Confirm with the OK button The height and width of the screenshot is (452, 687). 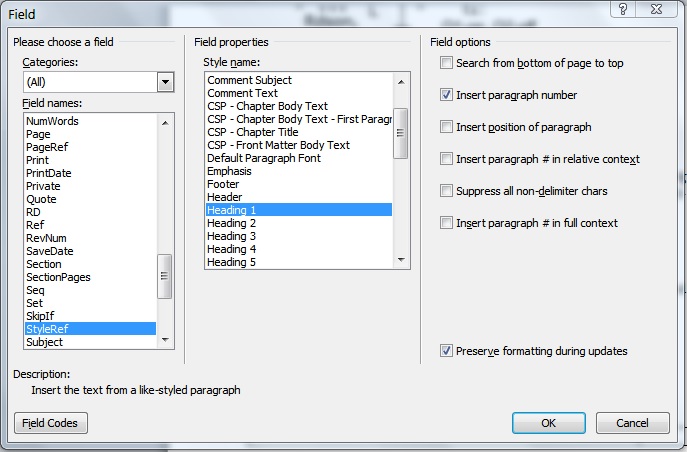click(549, 423)
